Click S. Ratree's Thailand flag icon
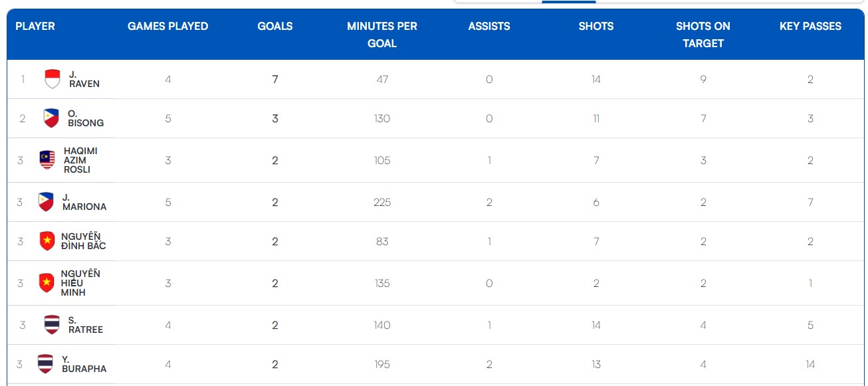The width and height of the screenshot is (868, 386). [52, 325]
